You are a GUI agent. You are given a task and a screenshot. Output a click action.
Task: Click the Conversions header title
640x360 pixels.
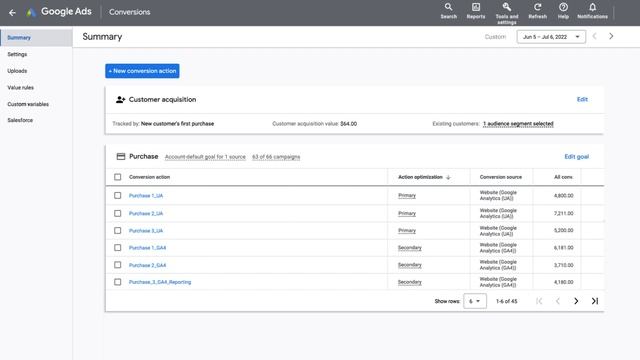coord(129,12)
